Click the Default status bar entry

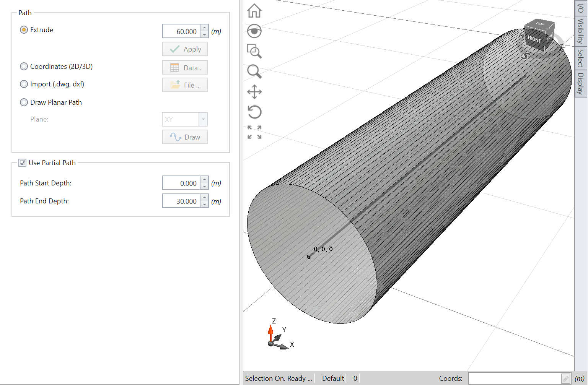pyautogui.click(x=333, y=379)
